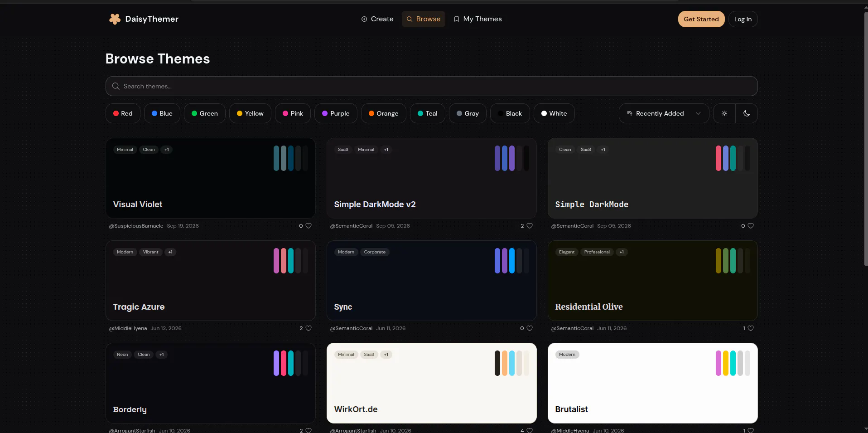The width and height of the screenshot is (868, 433).
Task: Filter themes by Teal color
Action: 428,113
